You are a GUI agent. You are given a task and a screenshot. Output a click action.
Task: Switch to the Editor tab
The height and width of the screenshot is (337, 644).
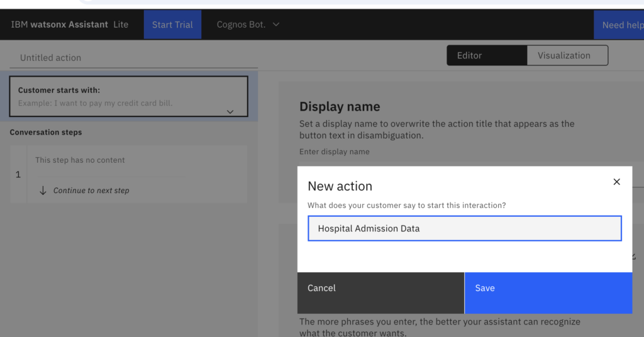[x=487, y=55]
